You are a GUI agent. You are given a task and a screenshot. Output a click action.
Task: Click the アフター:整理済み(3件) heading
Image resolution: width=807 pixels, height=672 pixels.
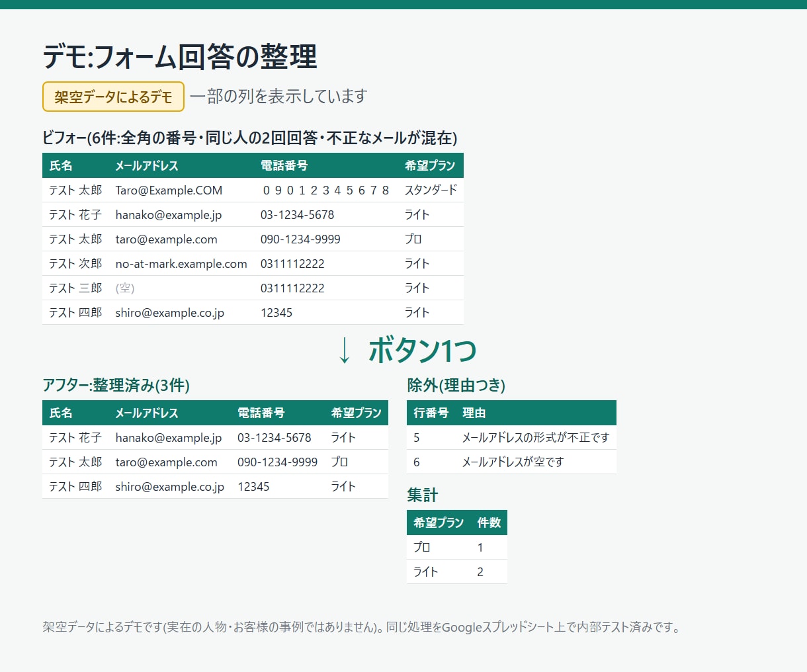[x=116, y=385]
